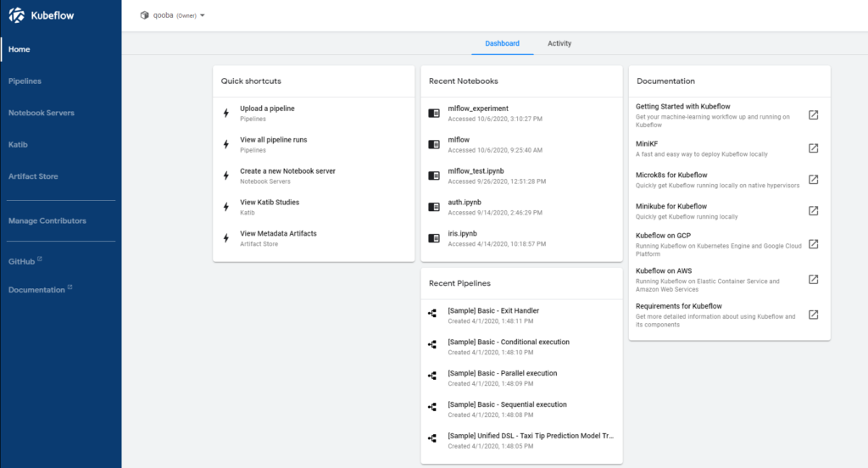Screen dimensions: 868x468
Task: Open the external link icon for MiniKF
Action: pyautogui.click(x=813, y=148)
